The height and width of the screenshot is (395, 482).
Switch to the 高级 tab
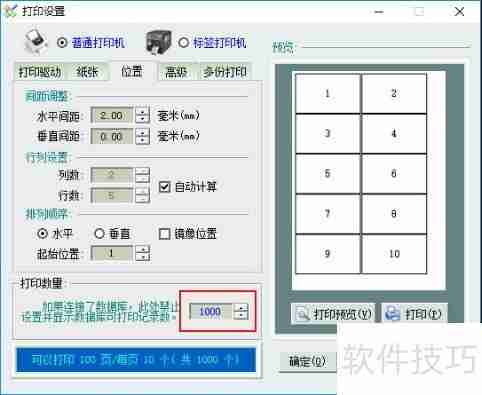coord(176,72)
